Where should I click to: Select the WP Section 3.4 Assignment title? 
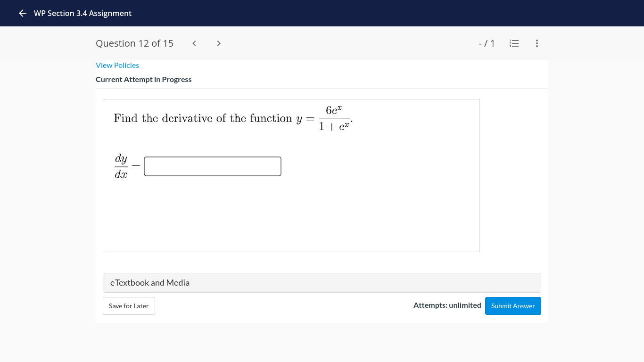[x=82, y=13]
